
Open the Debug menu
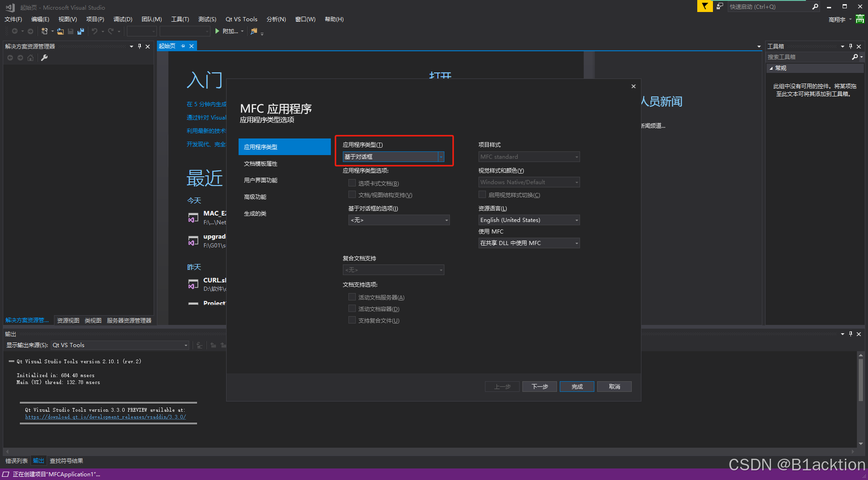(123, 19)
